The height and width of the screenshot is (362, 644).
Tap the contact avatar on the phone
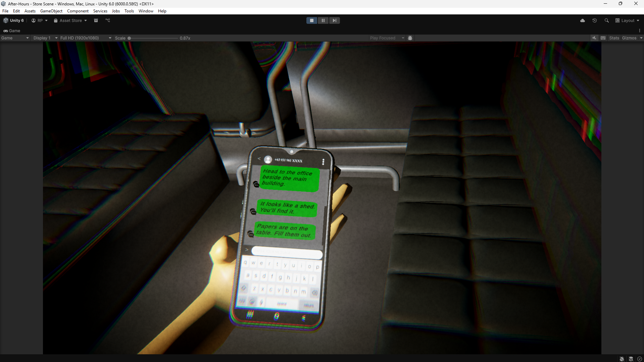268,160
